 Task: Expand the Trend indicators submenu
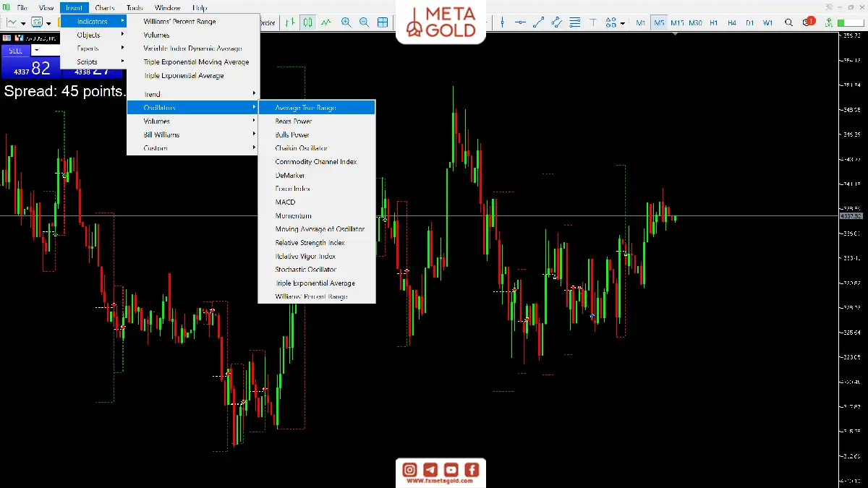(x=193, y=94)
